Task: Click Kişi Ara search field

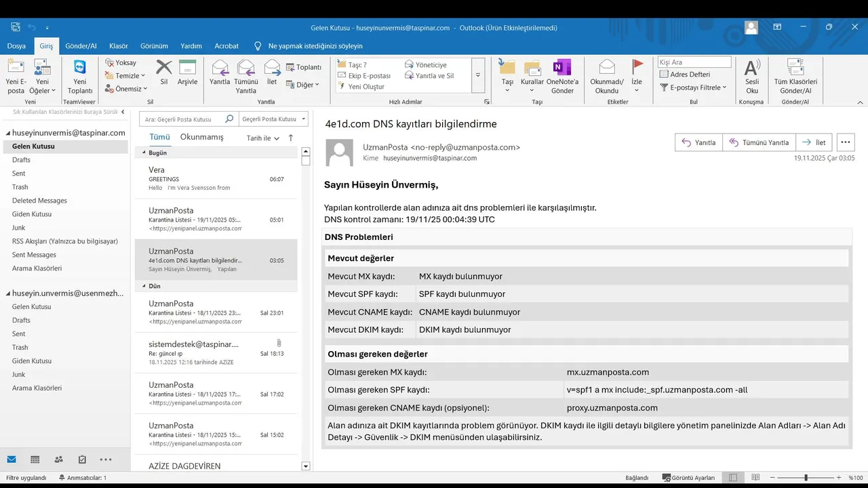Action: point(694,62)
